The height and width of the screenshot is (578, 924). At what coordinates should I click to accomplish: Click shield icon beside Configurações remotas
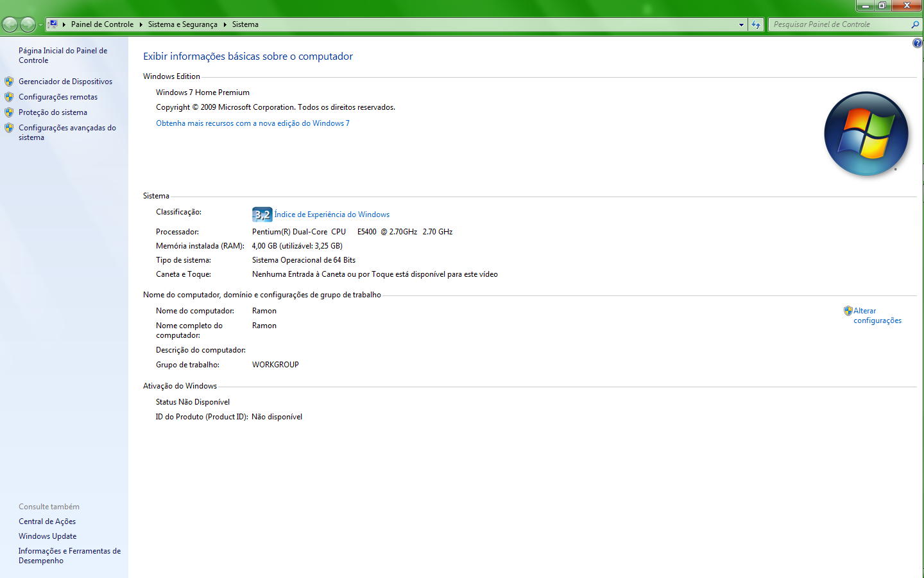point(9,97)
